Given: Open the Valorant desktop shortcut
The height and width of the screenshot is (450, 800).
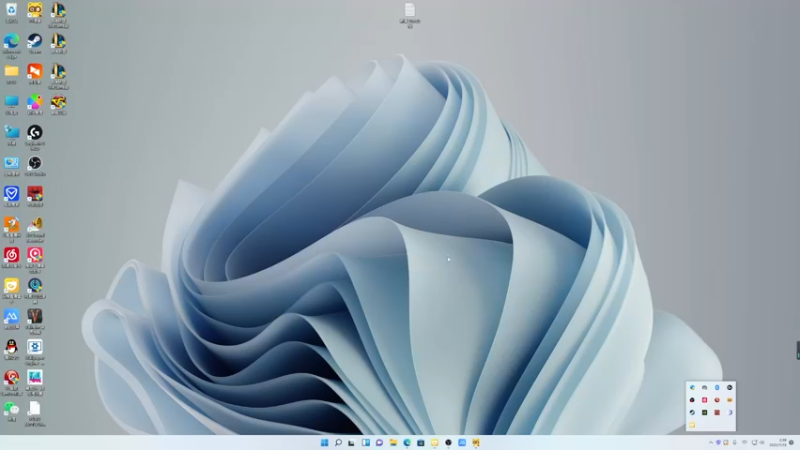Looking at the screenshot, I should [x=35, y=320].
